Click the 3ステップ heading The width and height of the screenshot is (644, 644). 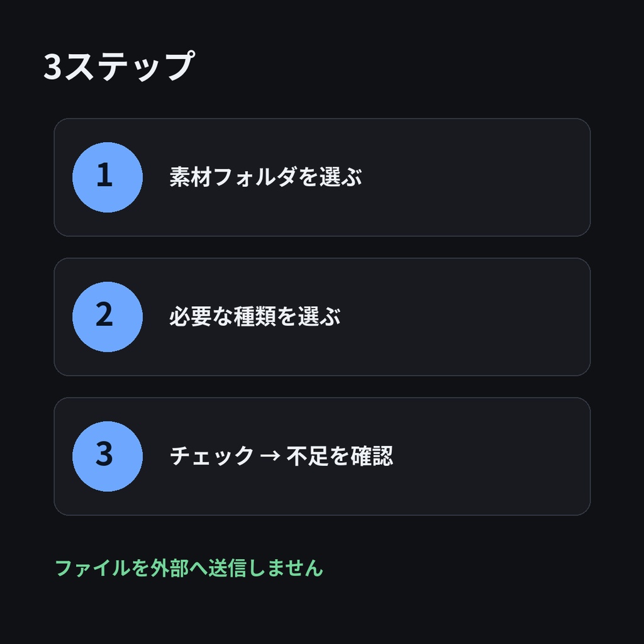[119, 65]
